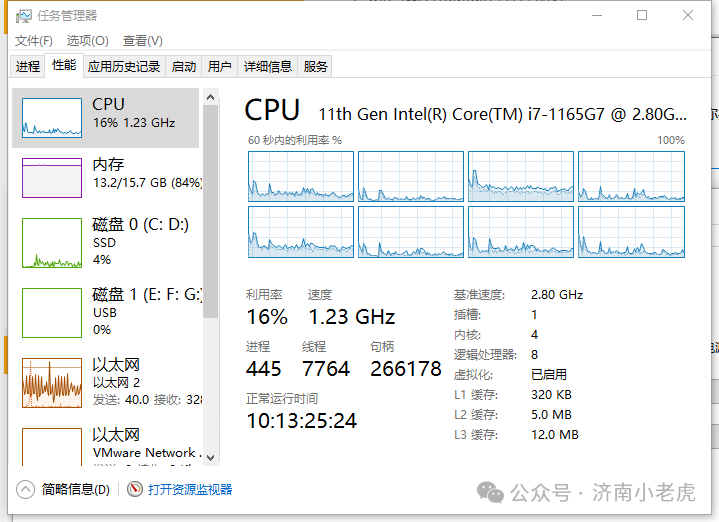Select the VMware Network ethernet graph
Viewport: 719px width, 522px height.
[x=52, y=446]
